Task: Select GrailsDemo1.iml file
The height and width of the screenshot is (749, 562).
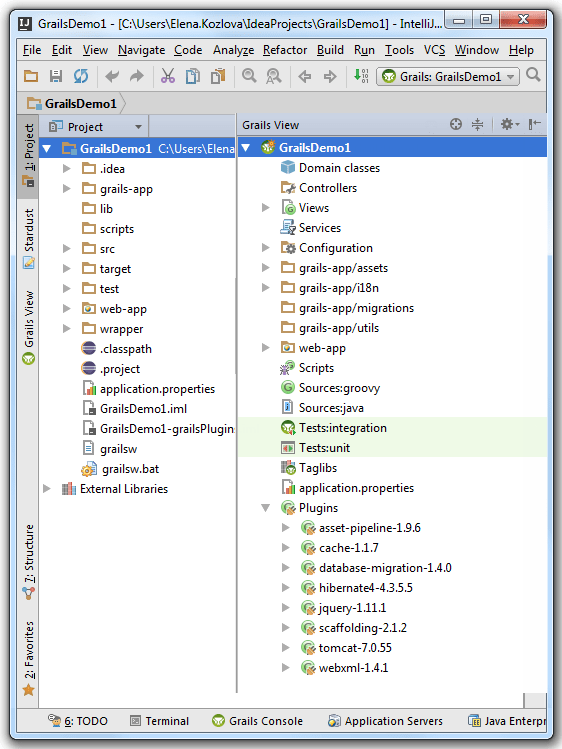Action: (135, 409)
